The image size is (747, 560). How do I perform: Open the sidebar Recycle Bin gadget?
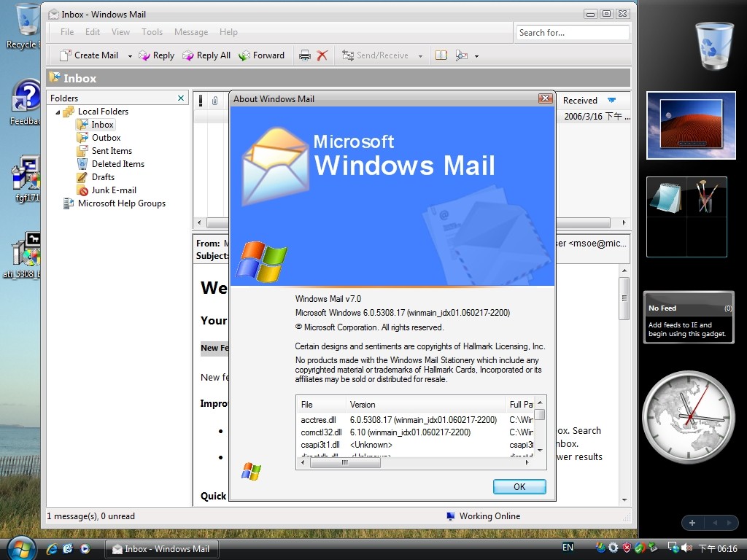point(713,46)
